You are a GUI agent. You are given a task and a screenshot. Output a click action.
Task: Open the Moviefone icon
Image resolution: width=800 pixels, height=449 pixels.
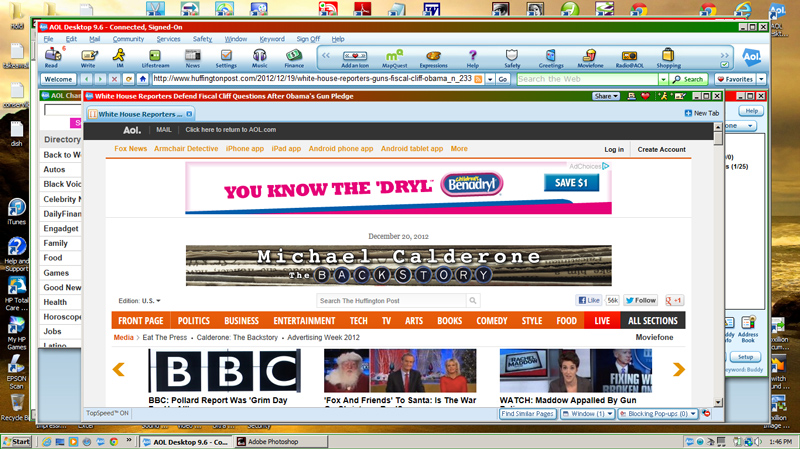[x=590, y=58]
